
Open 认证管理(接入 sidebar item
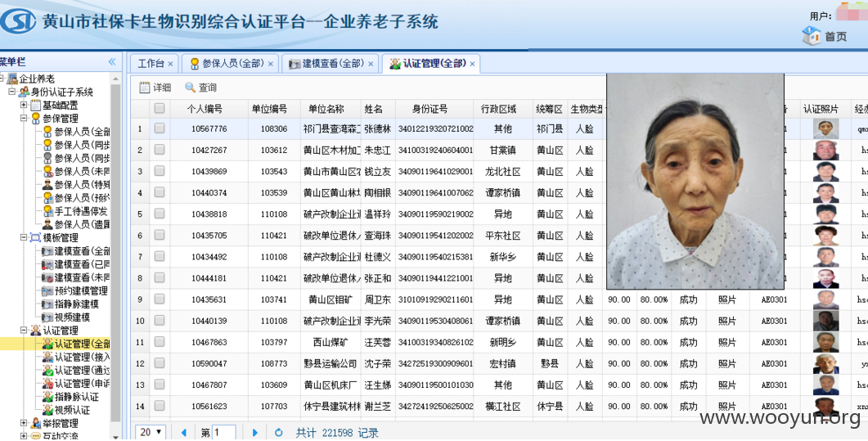(x=76, y=358)
